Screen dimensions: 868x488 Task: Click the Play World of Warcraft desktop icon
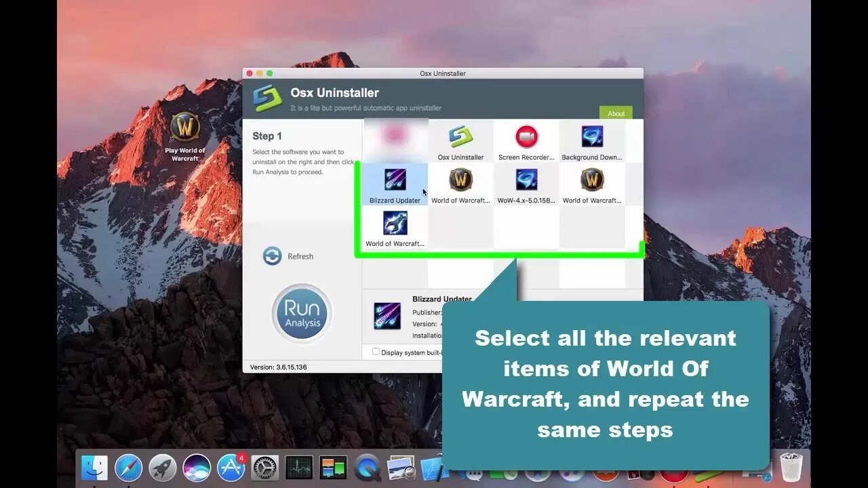coord(184,137)
